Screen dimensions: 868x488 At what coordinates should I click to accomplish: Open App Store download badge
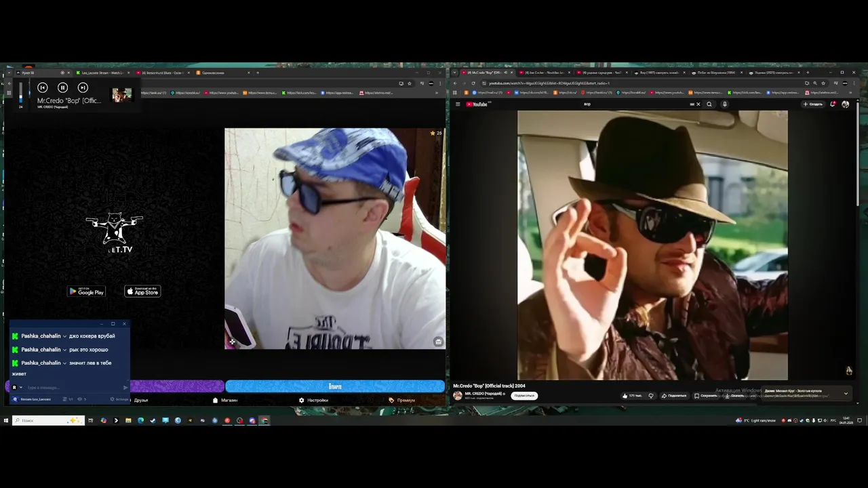142,291
